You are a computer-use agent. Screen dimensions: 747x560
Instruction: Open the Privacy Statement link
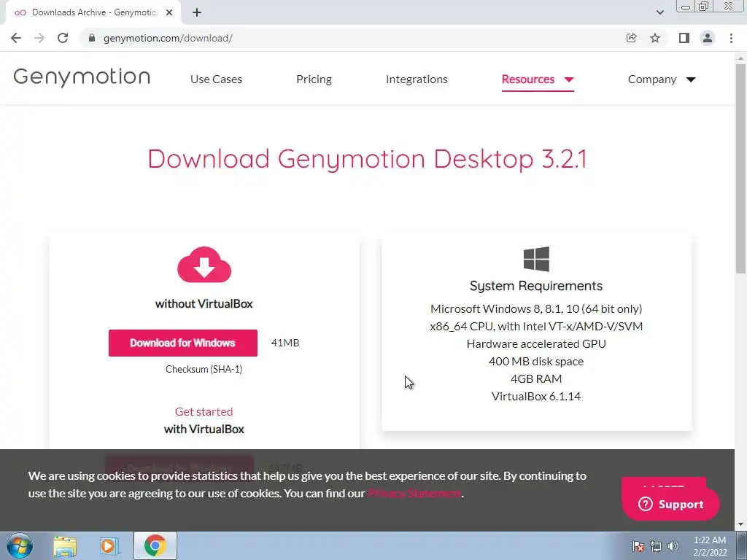pyautogui.click(x=414, y=494)
